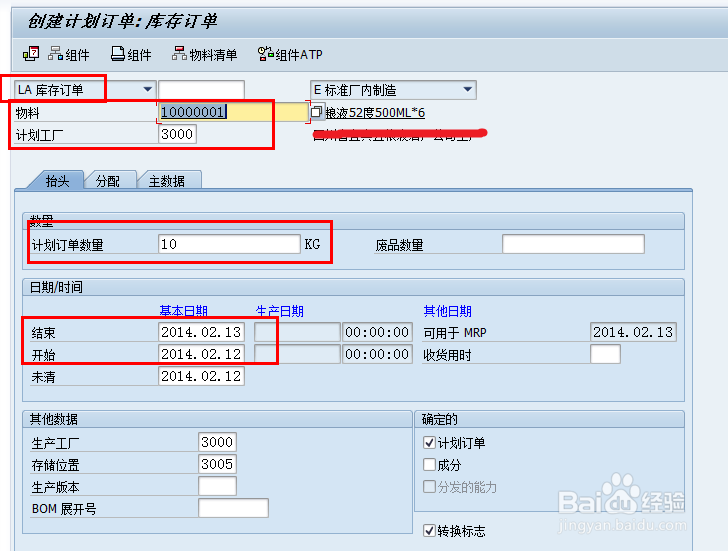Screen dimensions: 728x551
Task: Click the 计划工厂 field showing 3000
Action: [x=177, y=134]
